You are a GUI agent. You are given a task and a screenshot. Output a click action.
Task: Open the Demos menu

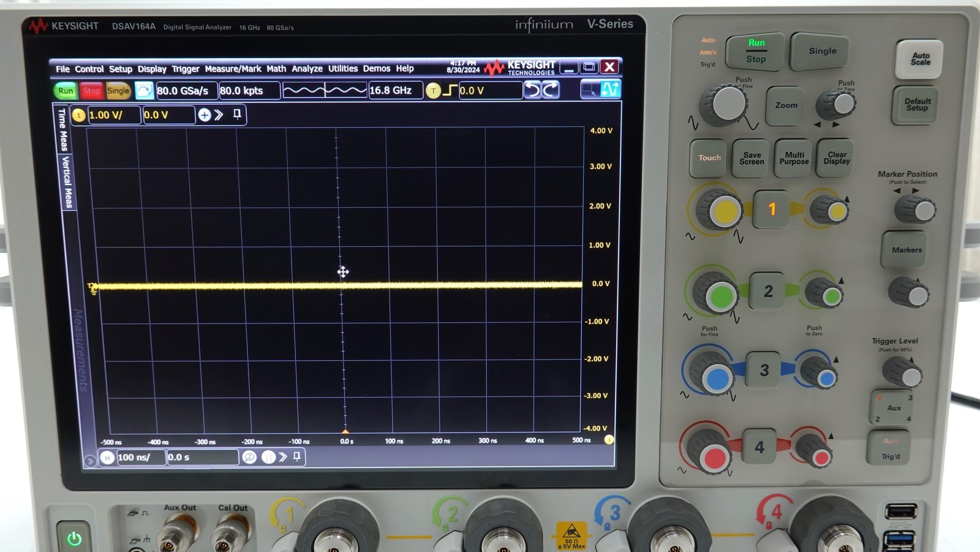point(376,69)
